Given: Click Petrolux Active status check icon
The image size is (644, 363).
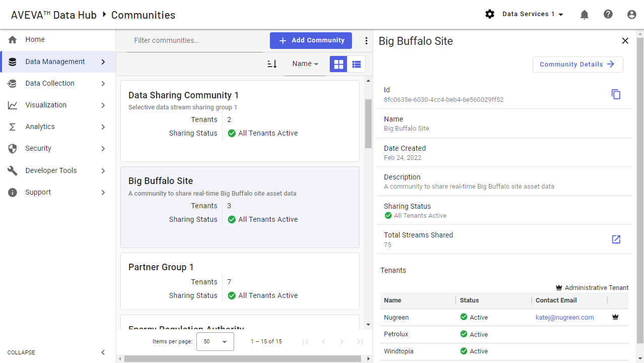Looking at the screenshot, I should [x=464, y=334].
